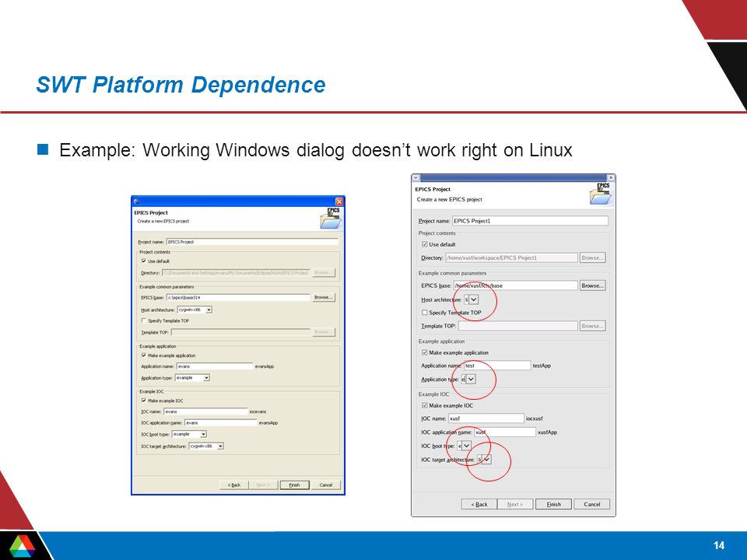
Task: Click IOC application name field, Windows dialog
Action: pos(220,423)
